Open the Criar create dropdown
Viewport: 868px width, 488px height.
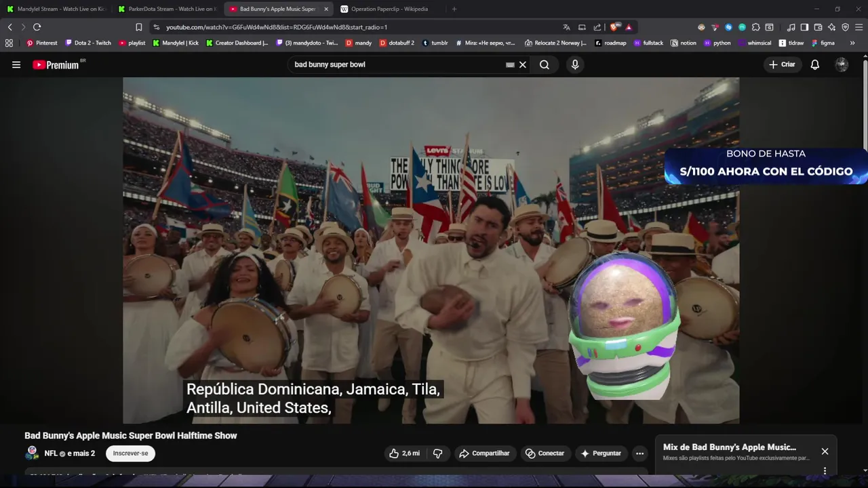coord(782,65)
